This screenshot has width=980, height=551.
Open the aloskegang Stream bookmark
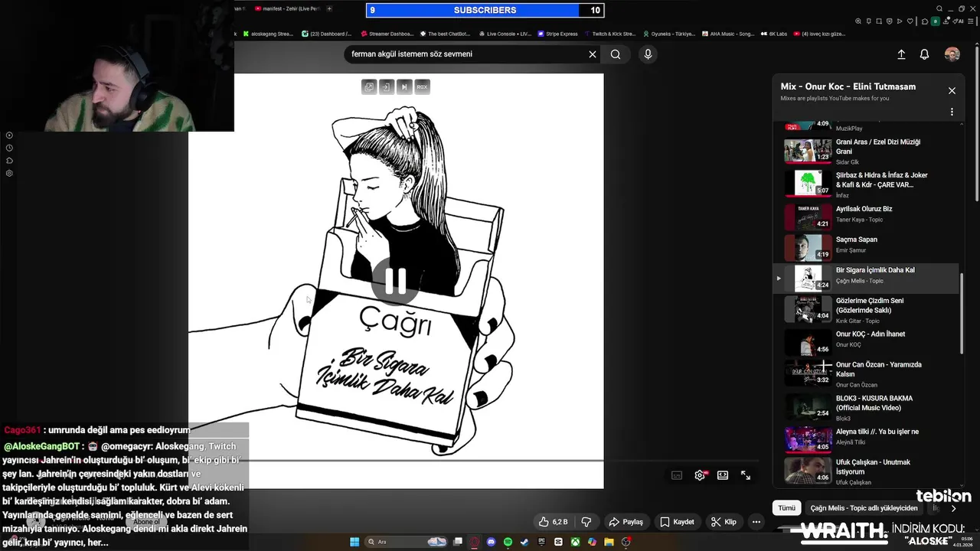pyautogui.click(x=268, y=34)
